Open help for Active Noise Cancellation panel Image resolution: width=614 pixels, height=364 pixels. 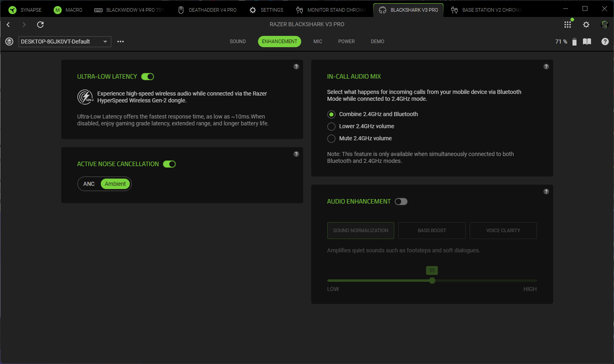tap(296, 154)
